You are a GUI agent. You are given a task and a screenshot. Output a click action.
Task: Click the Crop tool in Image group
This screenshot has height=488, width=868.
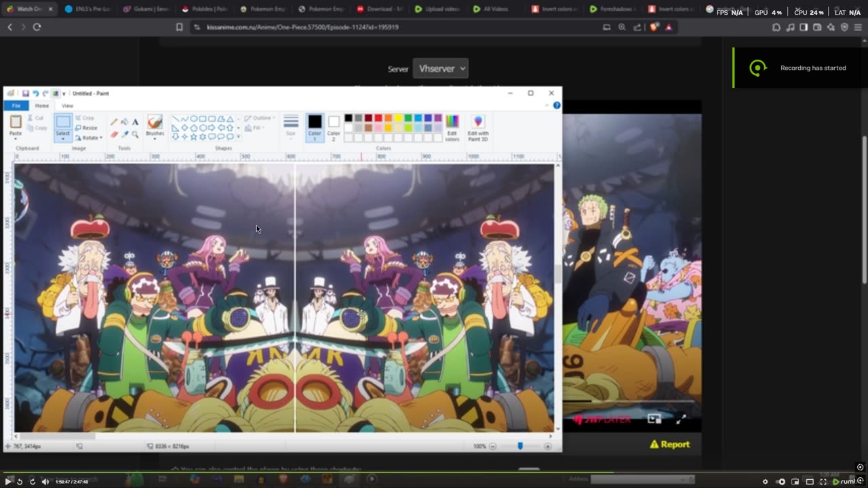(x=85, y=118)
